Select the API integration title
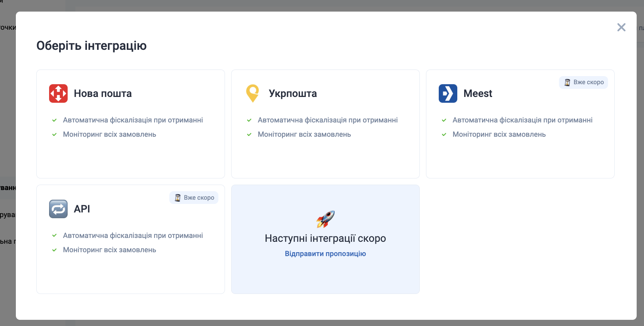Image resolution: width=644 pixels, height=326 pixels. (x=82, y=209)
